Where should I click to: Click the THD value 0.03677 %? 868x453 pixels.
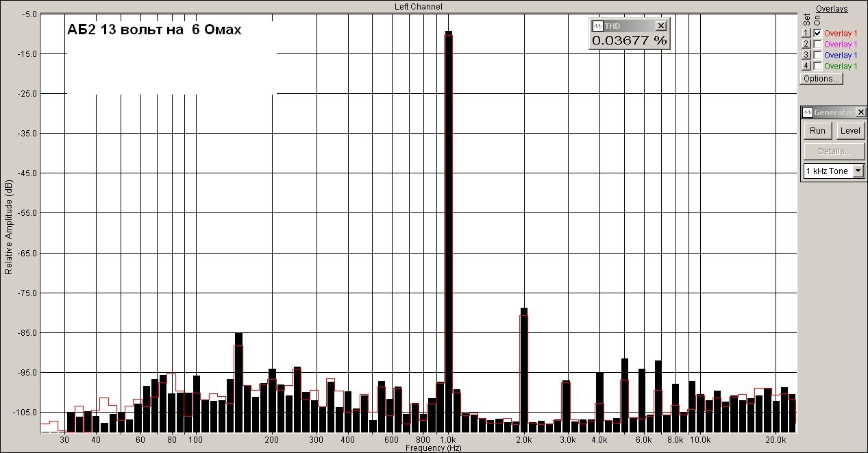click(629, 40)
